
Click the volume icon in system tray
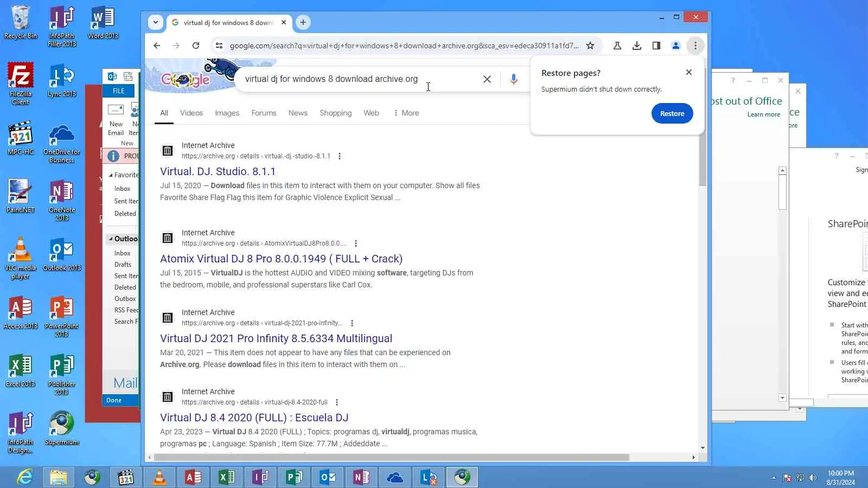pos(813,478)
